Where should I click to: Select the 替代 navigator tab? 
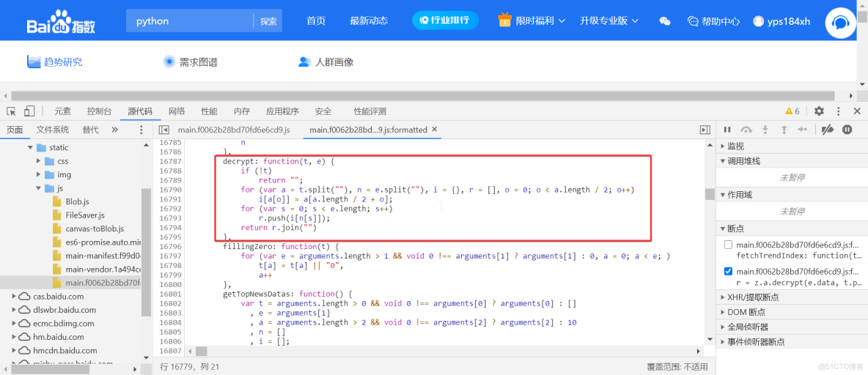tap(91, 130)
